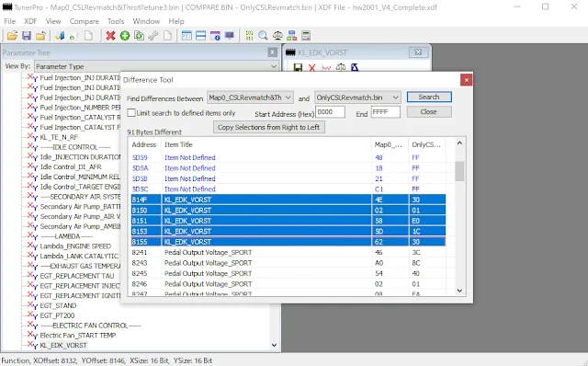This screenshot has width=588, height=366.
Task: Click the open bin folder icon
Action: [x=12, y=36]
